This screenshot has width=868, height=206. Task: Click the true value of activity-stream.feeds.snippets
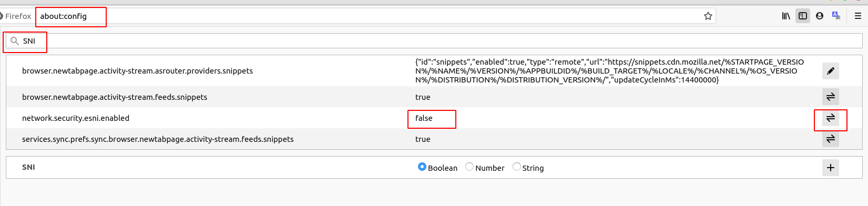tap(423, 97)
